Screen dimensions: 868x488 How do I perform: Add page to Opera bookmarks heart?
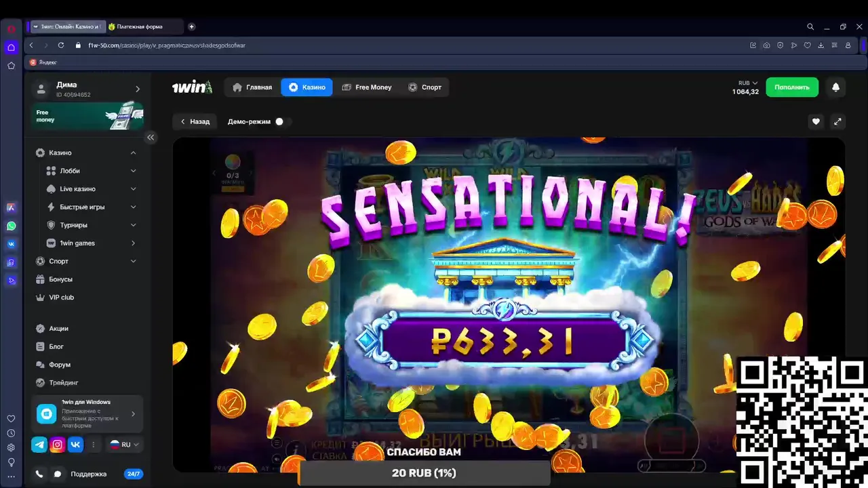(x=807, y=45)
